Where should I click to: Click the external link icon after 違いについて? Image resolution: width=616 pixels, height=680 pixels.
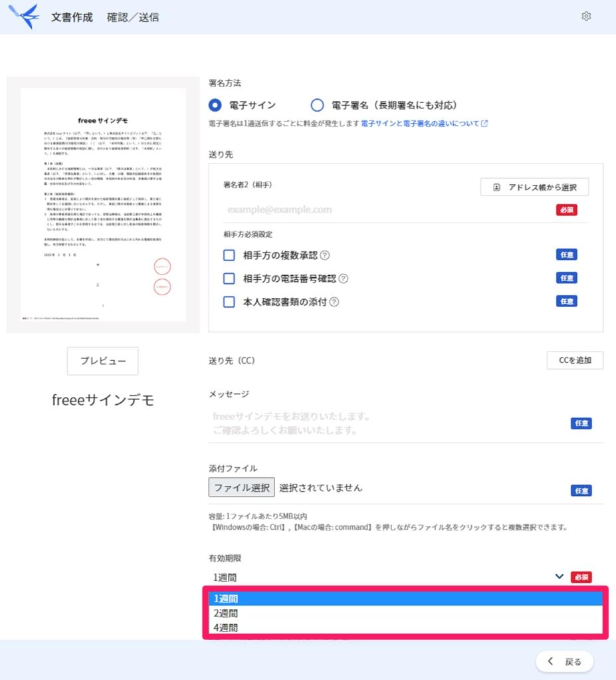484,124
